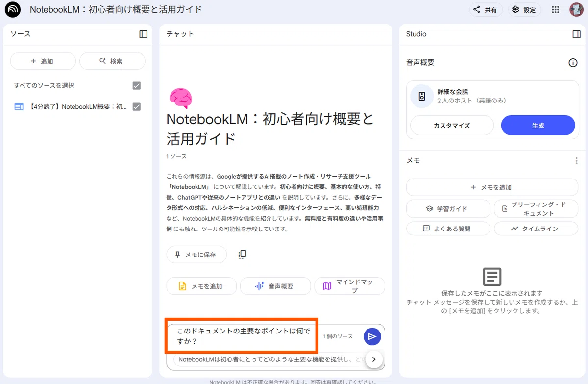Click the カスタマイズ button

tap(452, 126)
